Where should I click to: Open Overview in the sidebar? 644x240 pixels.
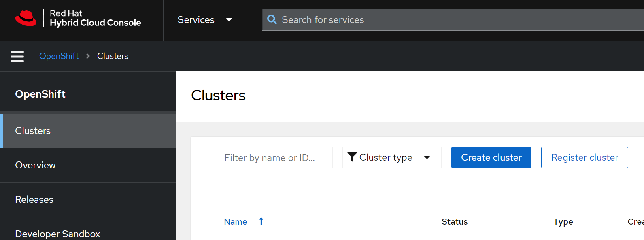click(x=88, y=165)
